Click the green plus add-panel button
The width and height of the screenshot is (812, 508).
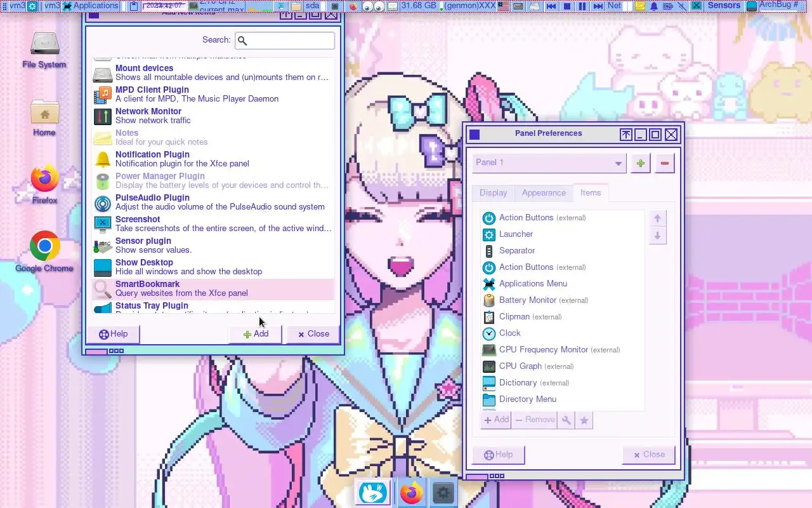pyautogui.click(x=641, y=163)
